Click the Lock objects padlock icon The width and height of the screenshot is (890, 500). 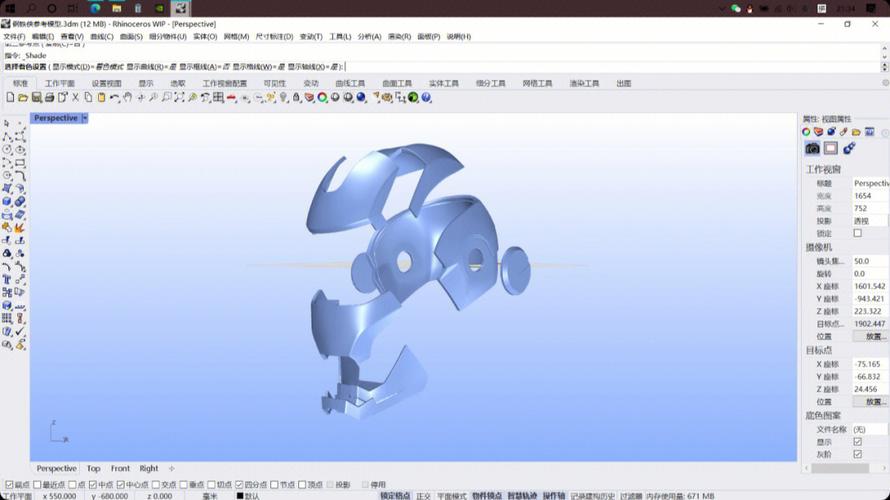click(296, 98)
